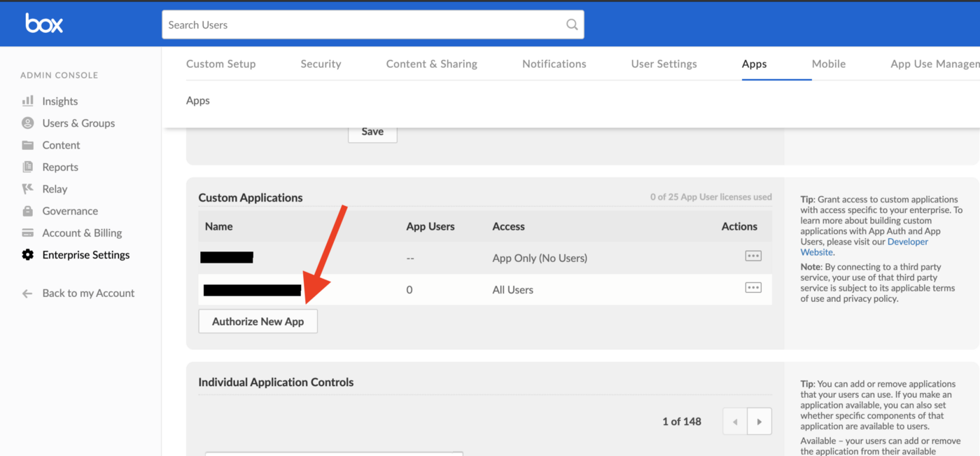
Task: Click the Actions column header
Action: pos(739,226)
